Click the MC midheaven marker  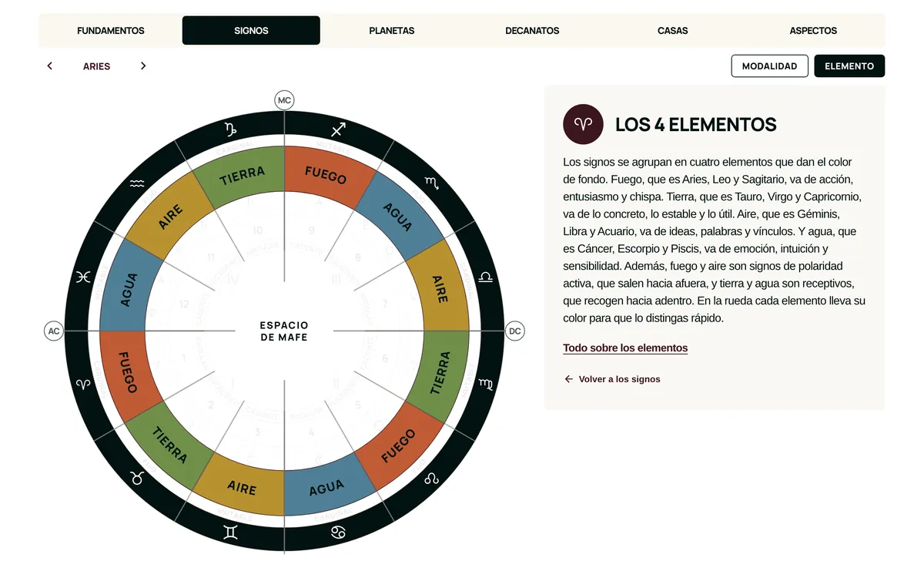pyautogui.click(x=284, y=100)
